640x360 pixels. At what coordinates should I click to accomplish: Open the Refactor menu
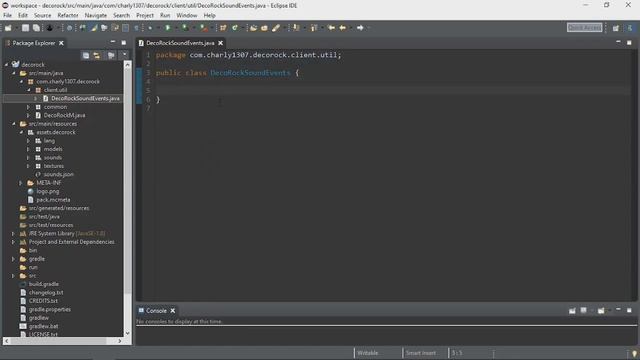click(x=68, y=16)
